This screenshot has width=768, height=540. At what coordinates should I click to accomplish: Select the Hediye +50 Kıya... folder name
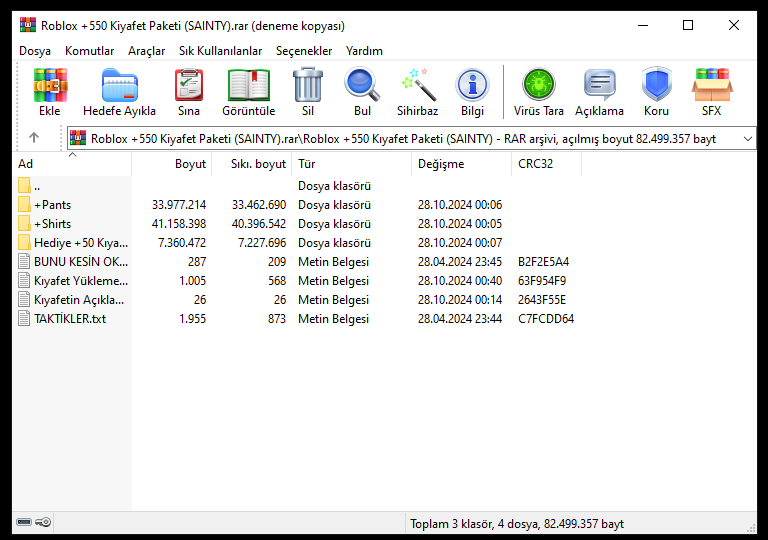(x=81, y=243)
